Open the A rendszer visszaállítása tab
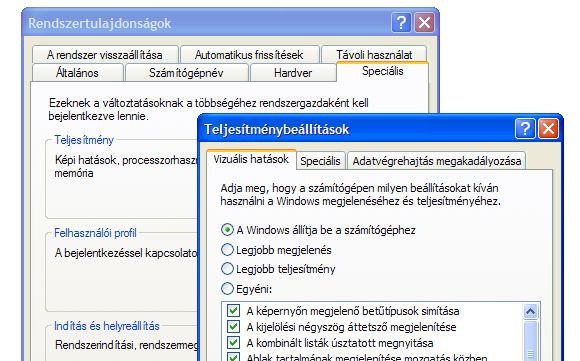Screen dimensions: 580x361 105,55
